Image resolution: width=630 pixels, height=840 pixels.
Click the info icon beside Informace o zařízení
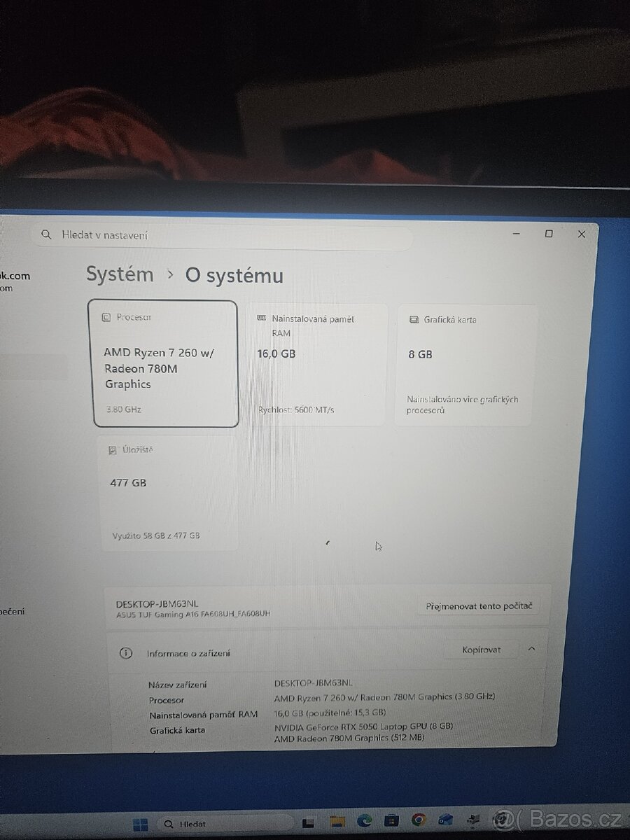coord(126,653)
